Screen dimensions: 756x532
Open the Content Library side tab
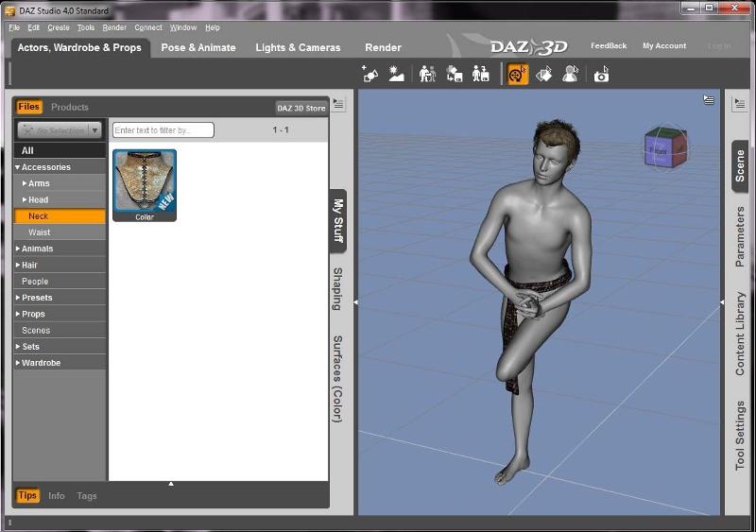(x=740, y=334)
